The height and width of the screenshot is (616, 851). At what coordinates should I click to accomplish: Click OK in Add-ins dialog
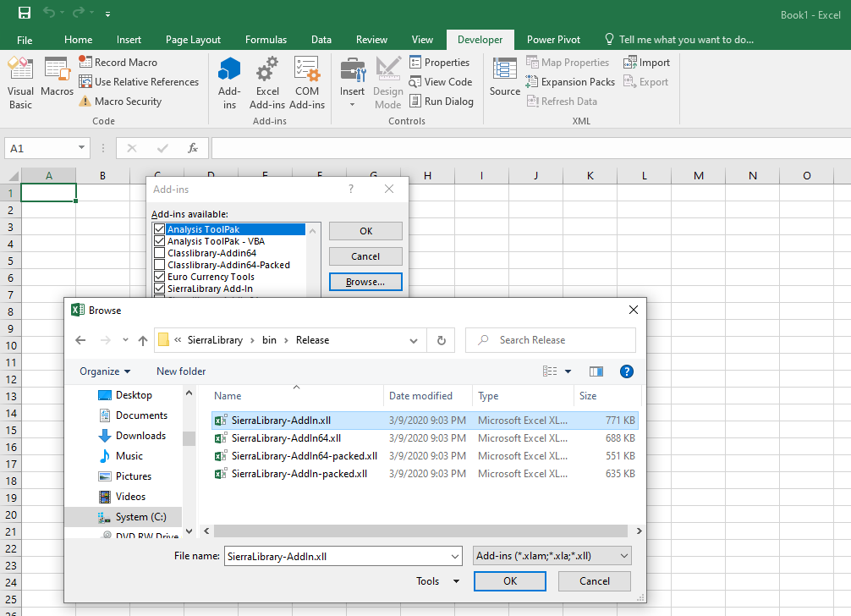click(x=365, y=231)
